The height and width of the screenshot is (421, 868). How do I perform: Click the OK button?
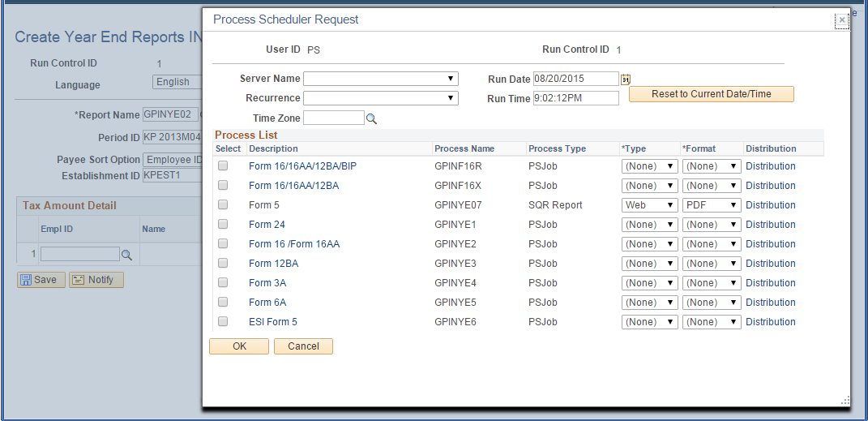point(239,346)
